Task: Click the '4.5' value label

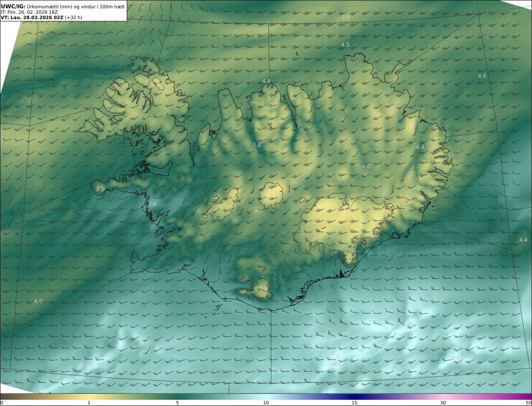Action: coord(345,45)
